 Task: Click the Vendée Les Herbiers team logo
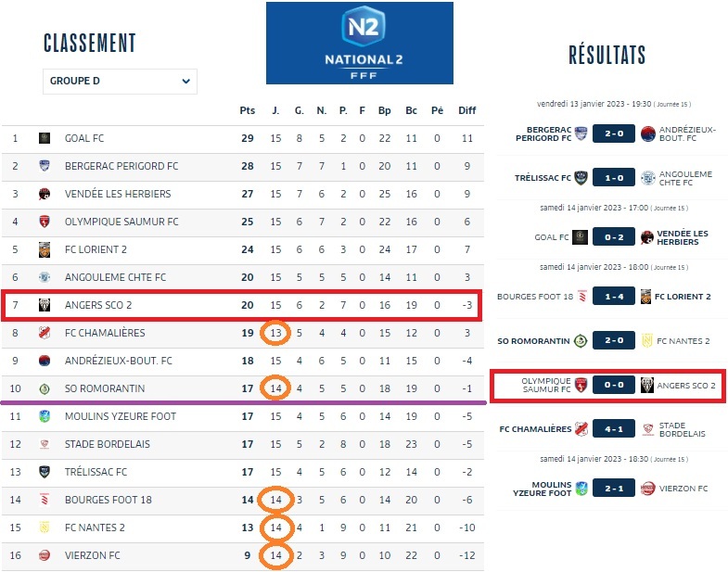(44, 194)
